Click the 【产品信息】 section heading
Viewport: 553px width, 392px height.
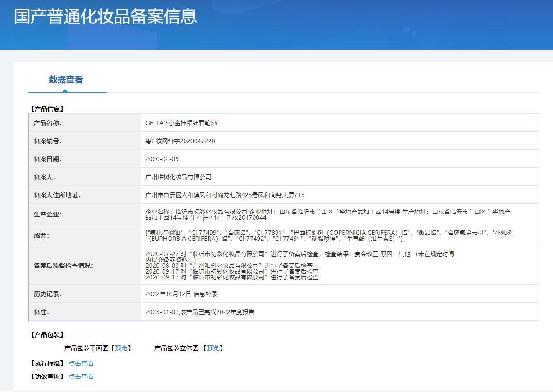click(x=47, y=109)
